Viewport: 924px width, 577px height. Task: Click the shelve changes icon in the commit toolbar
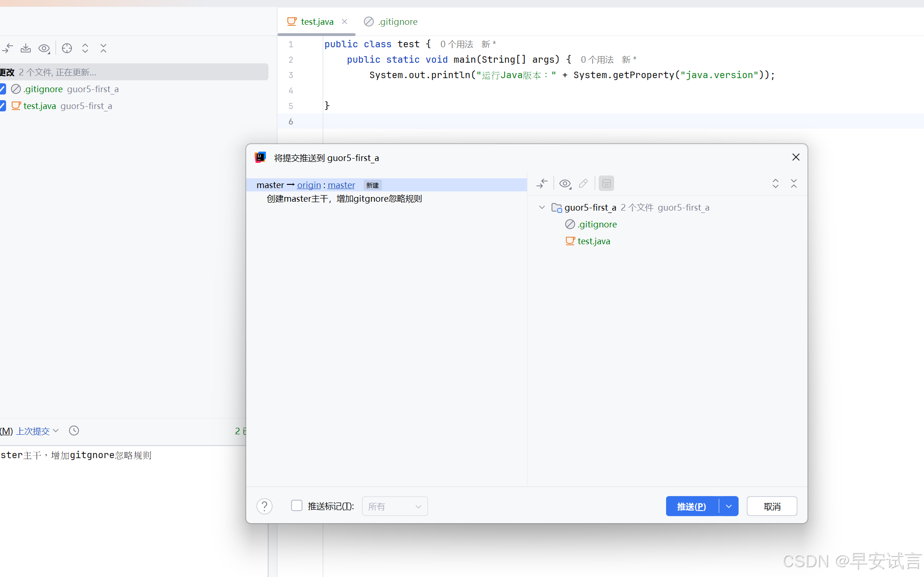[26, 48]
